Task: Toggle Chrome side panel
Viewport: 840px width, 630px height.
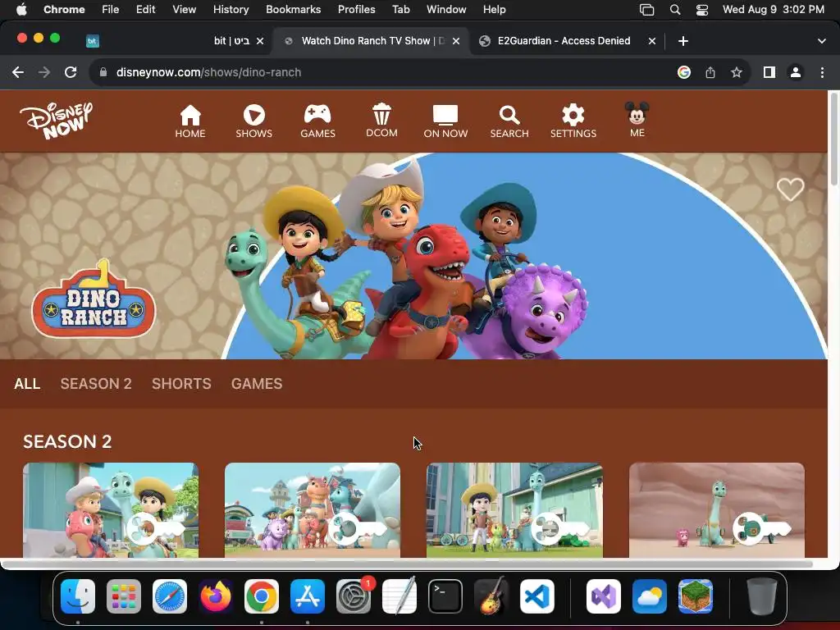Action: 769,72
